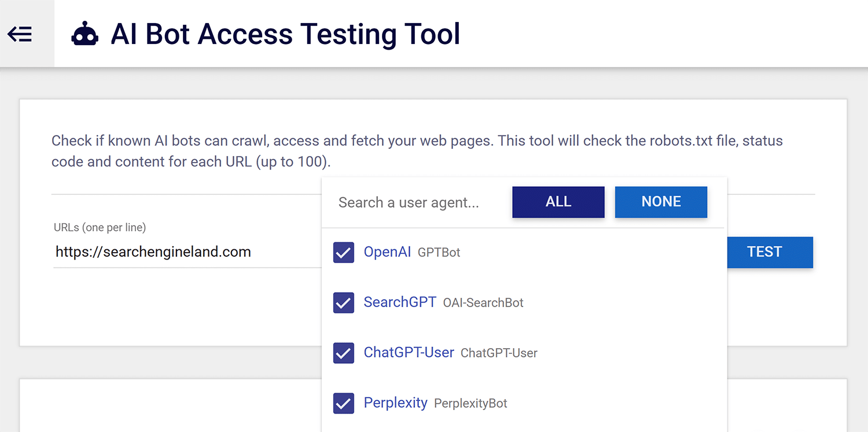868x432 pixels.
Task: Select the OpenAI label text
Action: [387, 252]
